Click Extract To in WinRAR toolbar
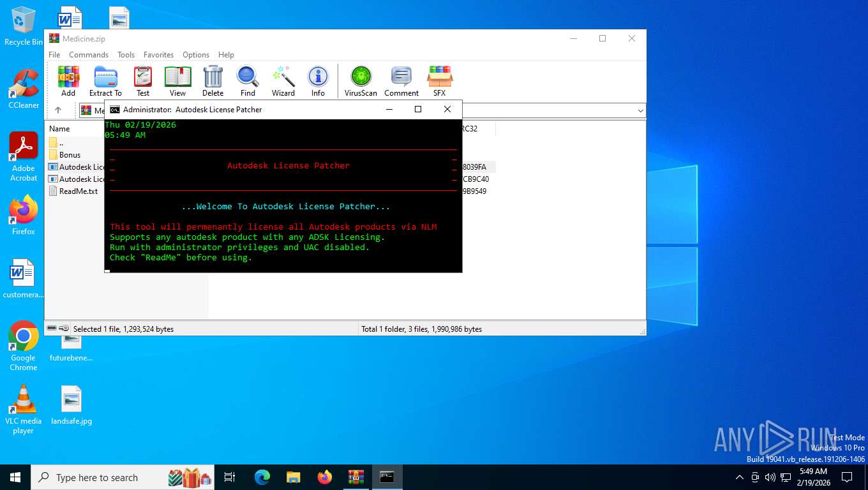This screenshot has width=868, height=490. [x=105, y=81]
